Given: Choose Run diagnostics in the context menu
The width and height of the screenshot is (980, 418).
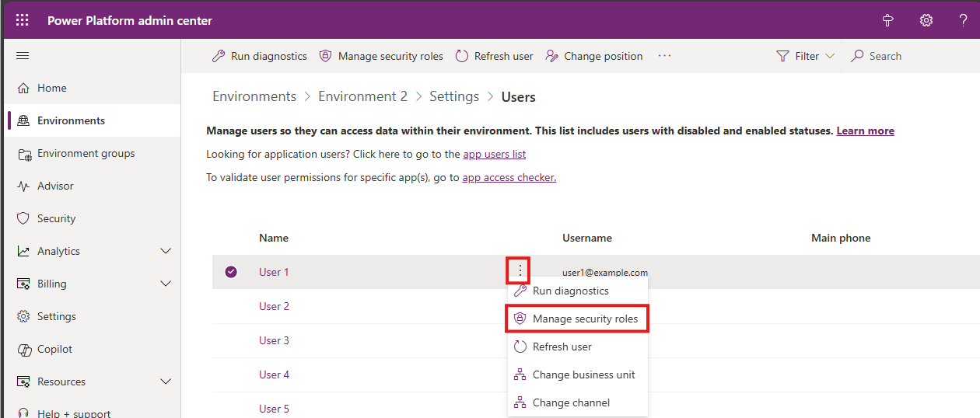Looking at the screenshot, I should [x=578, y=291].
